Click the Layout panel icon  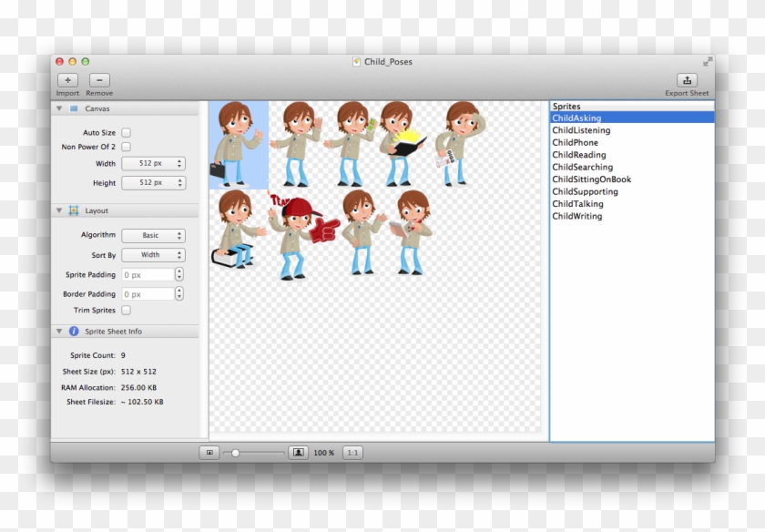click(x=75, y=210)
